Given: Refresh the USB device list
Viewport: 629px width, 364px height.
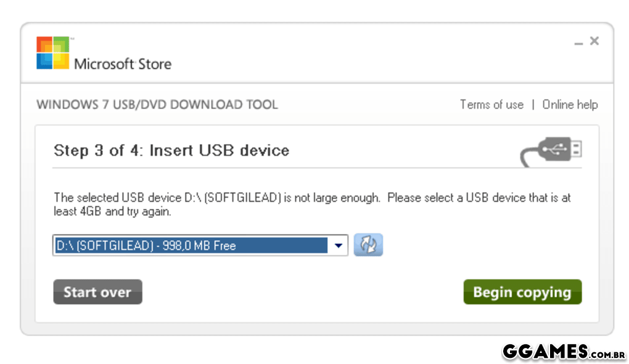Looking at the screenshot, I should [368, 245].
